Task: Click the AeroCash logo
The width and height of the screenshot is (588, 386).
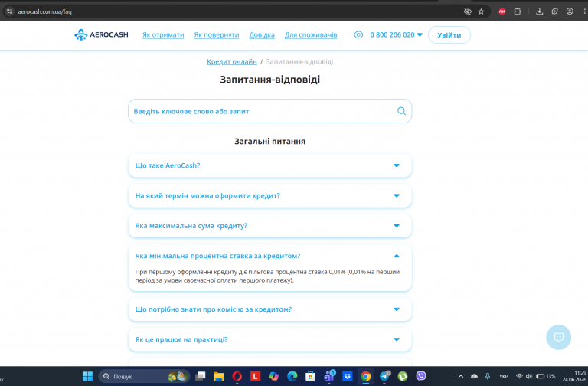Action: 101,35
